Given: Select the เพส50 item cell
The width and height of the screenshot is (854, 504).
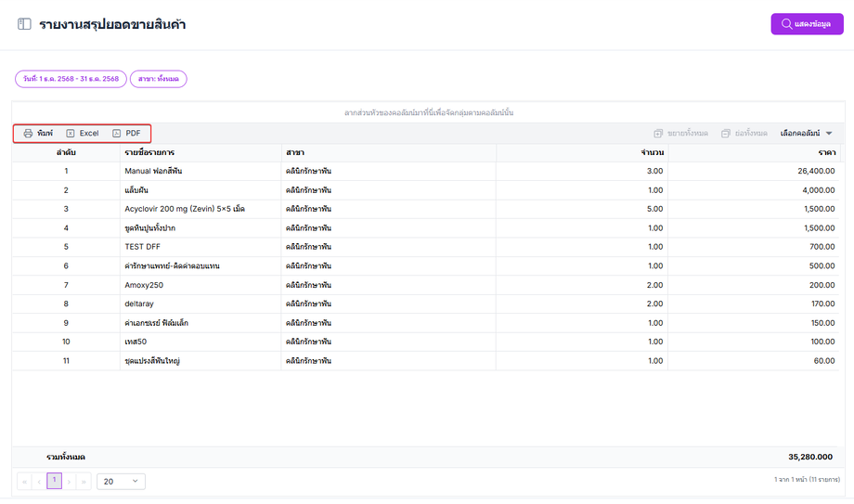Looking at the screenshot, I should [201, 342].
